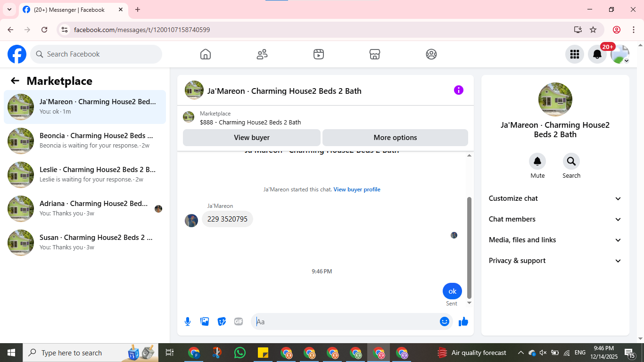Click the Search Facebook box
This screenshot has height=362, width=644.
tap(96, 54)
